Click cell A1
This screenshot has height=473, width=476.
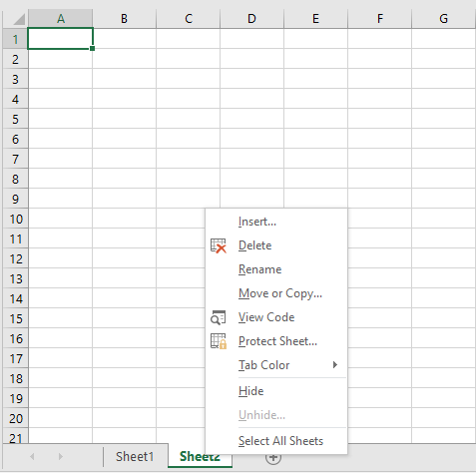click(x=60, y=39)
